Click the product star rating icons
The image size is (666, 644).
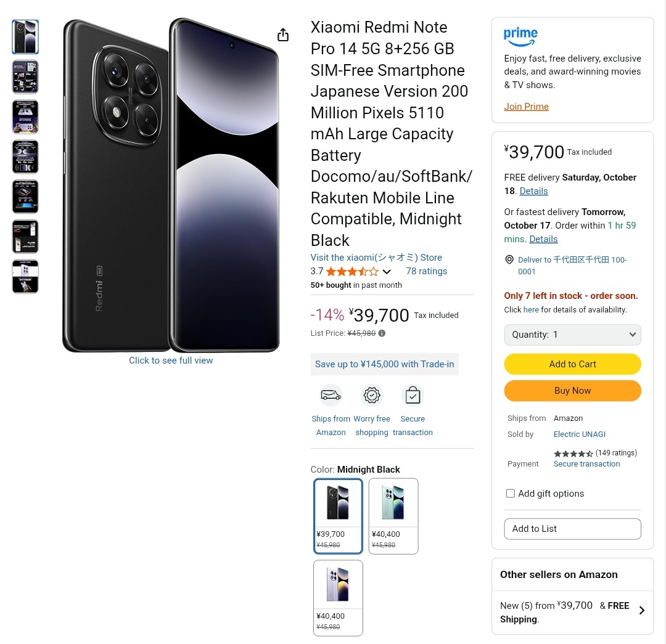click(x=352, y=272)
